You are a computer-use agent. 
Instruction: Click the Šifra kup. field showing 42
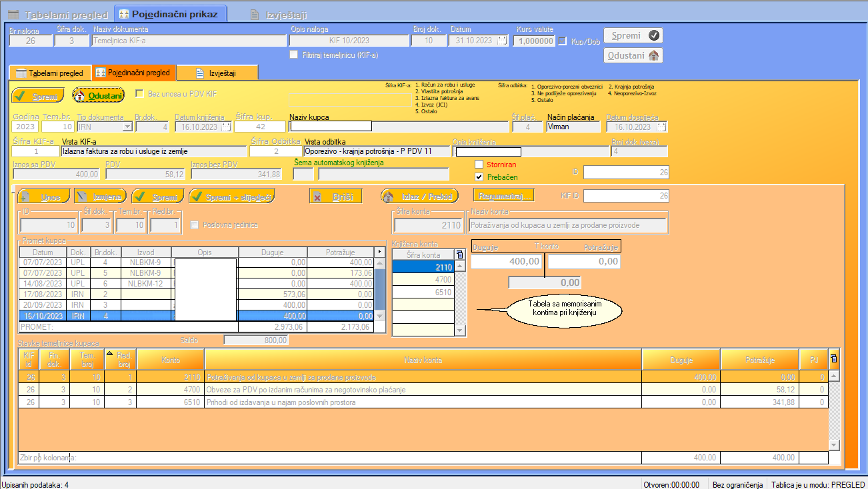click(260, 127)
